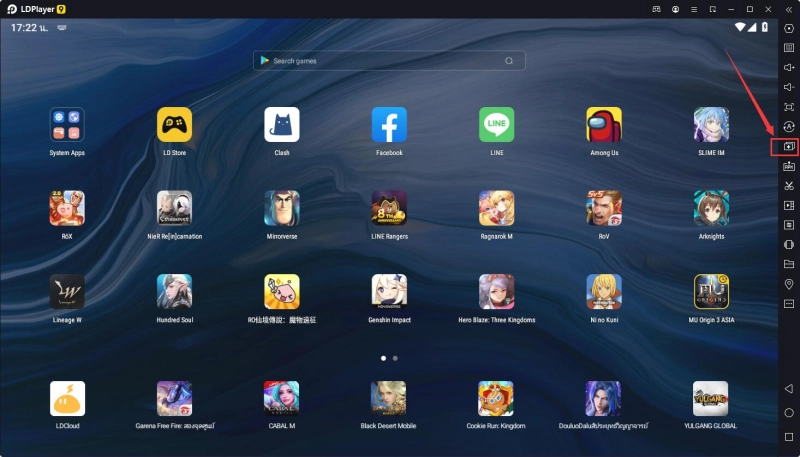Open the RO仙境傳說 game
This screenshot has height=457, width=800.
(x=282, y=292)
